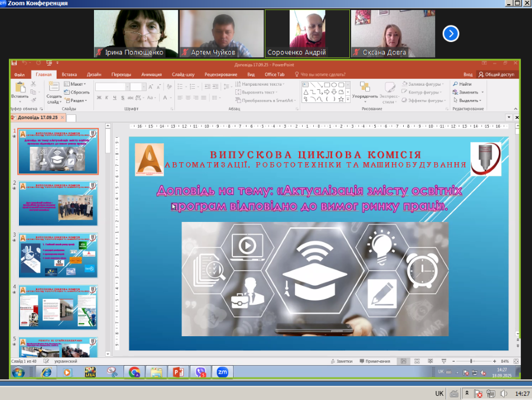Expand the Выделить selection dropdown

coord(468,101)
